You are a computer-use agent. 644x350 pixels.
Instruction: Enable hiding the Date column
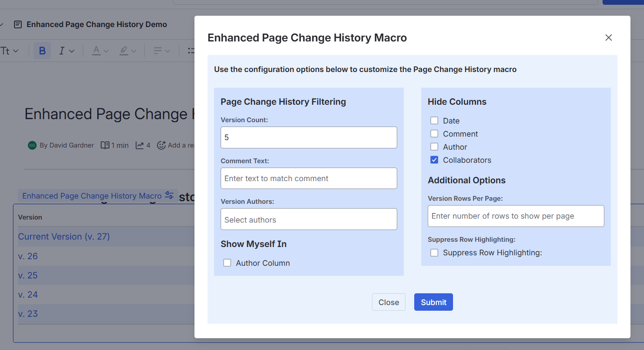point(434,121)
